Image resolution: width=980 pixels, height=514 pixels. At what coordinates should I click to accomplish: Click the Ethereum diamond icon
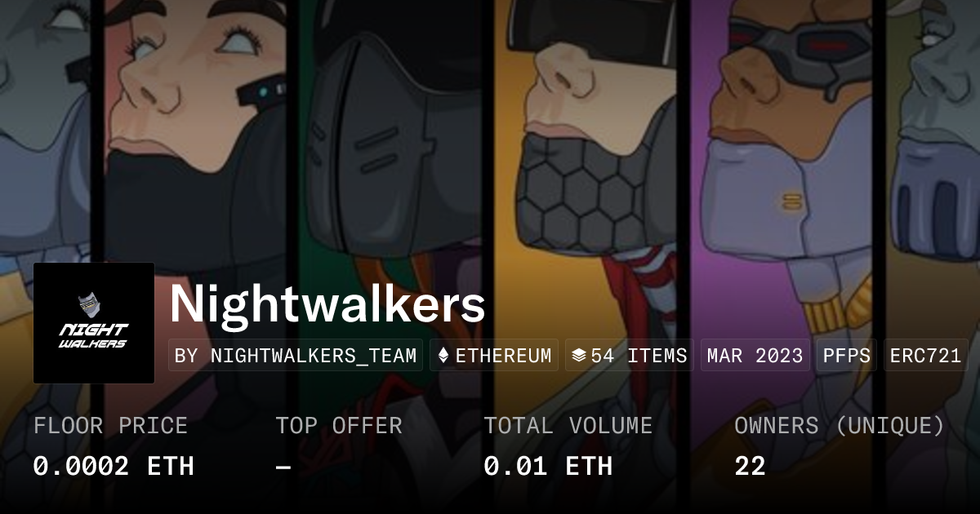444,356
